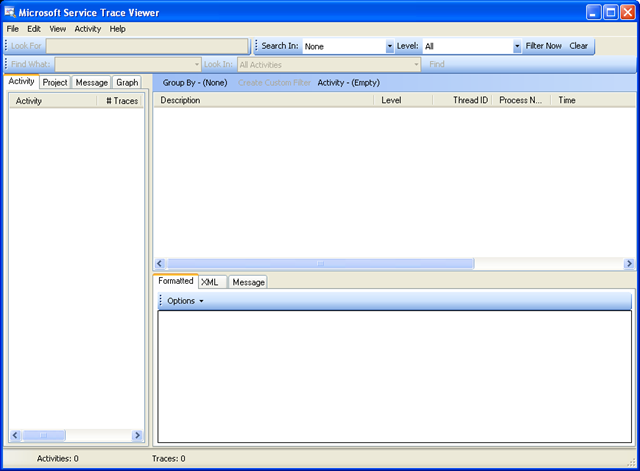
Task: Sort by the Description column header
Action: click(264, 100)
